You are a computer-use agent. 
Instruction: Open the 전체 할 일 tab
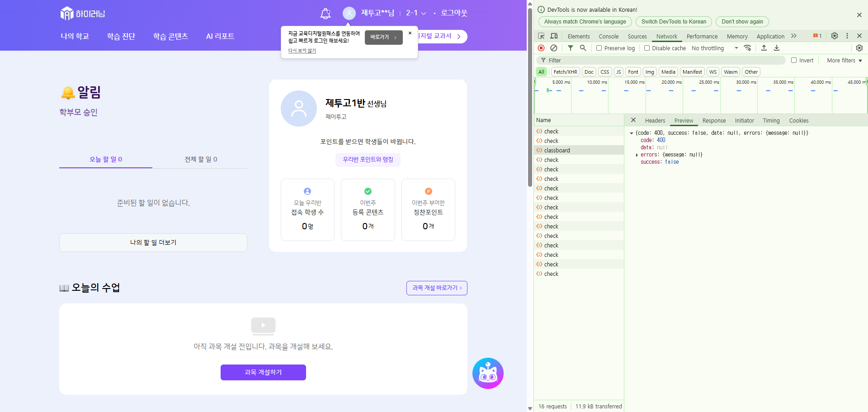tap(201, 159)
